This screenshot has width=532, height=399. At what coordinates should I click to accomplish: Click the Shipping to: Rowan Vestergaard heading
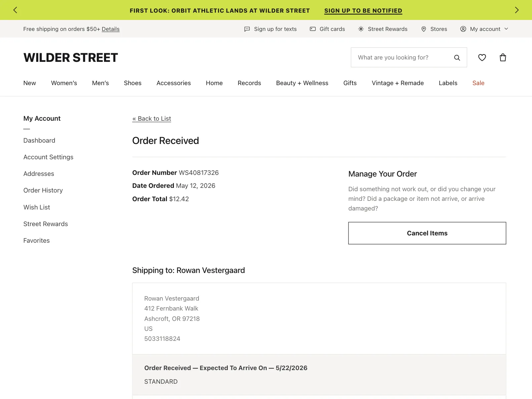coord(189,270)
